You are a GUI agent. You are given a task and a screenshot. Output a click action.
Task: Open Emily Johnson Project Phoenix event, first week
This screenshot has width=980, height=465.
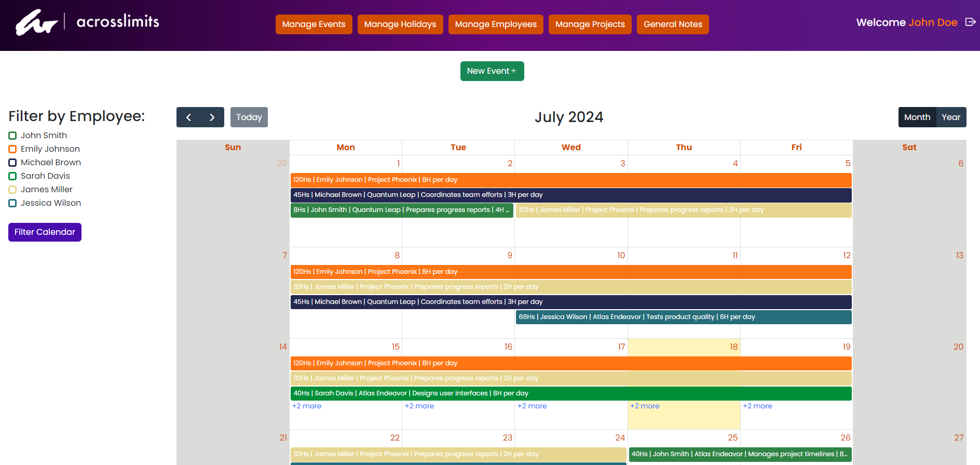tap(571, 180)
